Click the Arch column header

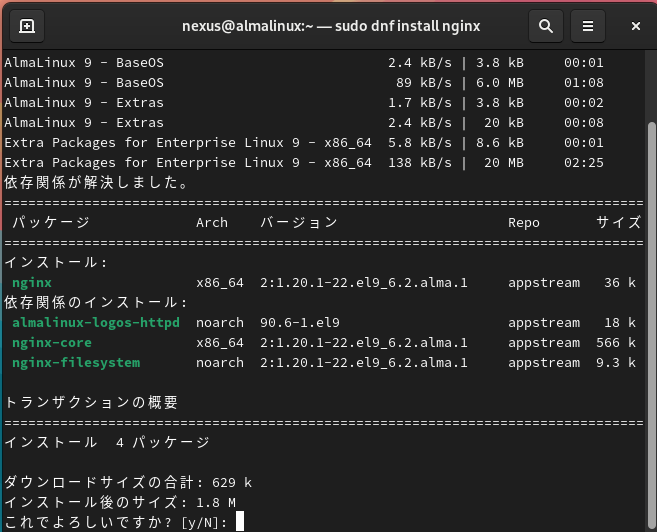212,223
